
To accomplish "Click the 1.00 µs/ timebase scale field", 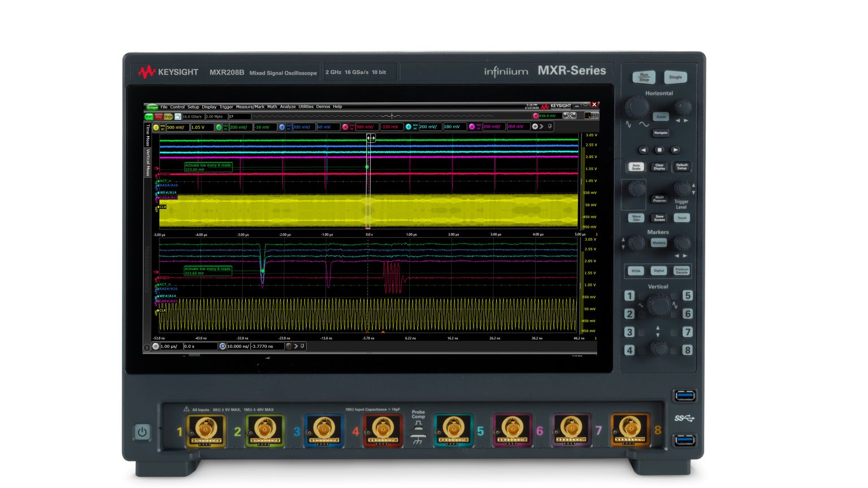I will [x=171, y=346].
